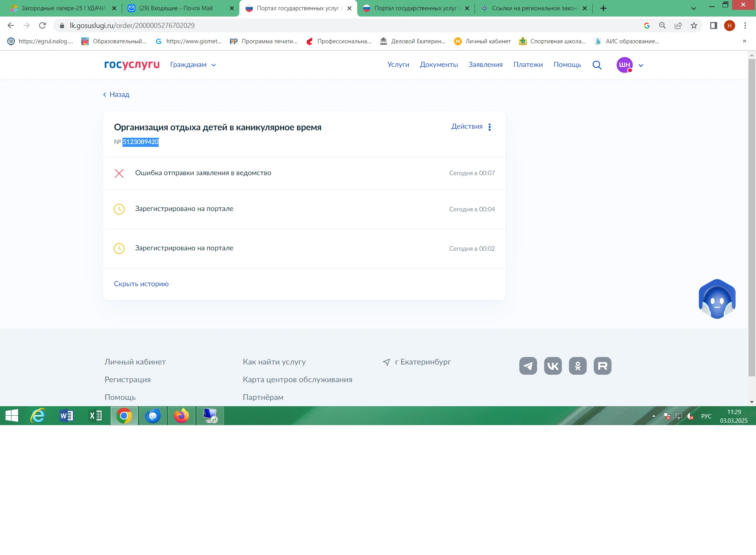Open the Действия actions menu
756x555 pixels.
pos(471,127)
